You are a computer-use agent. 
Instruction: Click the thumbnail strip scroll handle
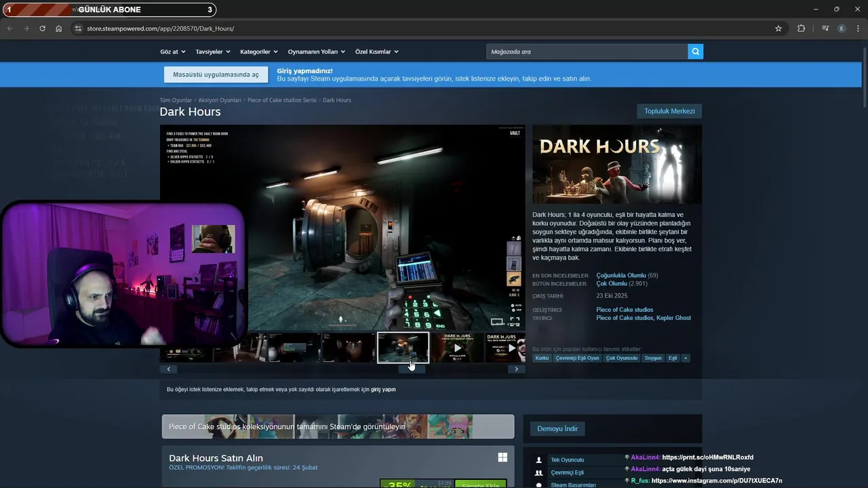point(412,369)
